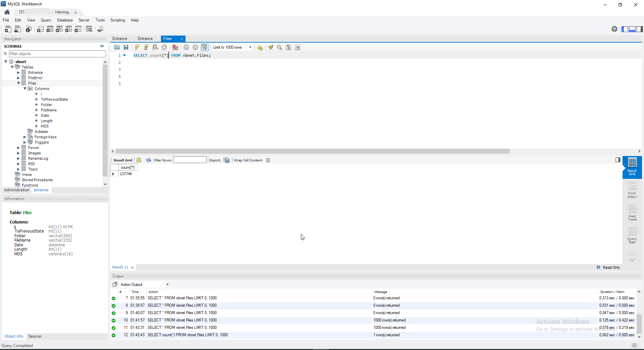Toggle the result side panel
This screenshot has height=350, width=644.
click(618, 160)
